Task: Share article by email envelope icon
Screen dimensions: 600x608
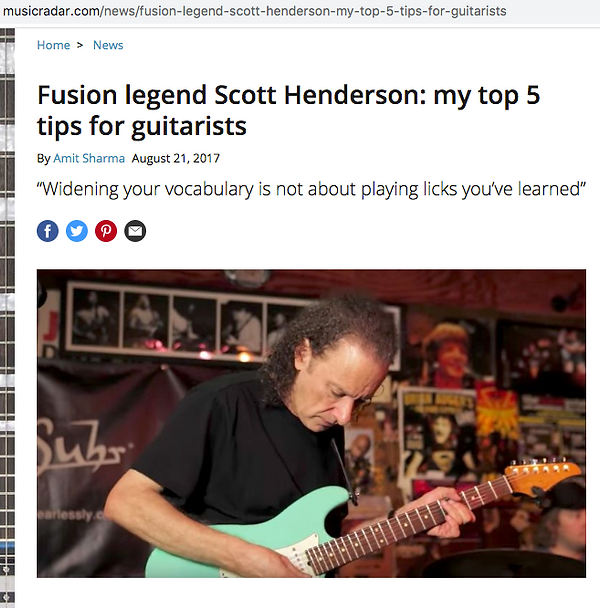Action: [x=135, y=231]
